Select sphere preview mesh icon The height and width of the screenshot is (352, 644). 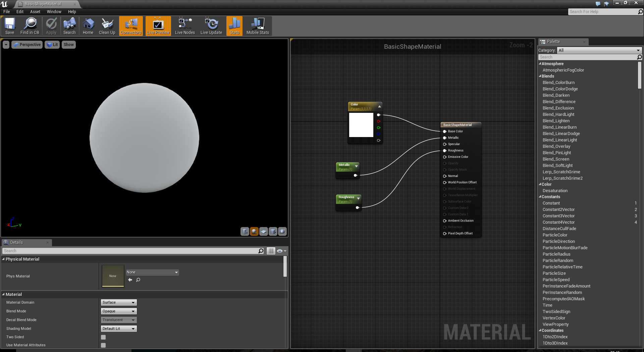[254, 231]
